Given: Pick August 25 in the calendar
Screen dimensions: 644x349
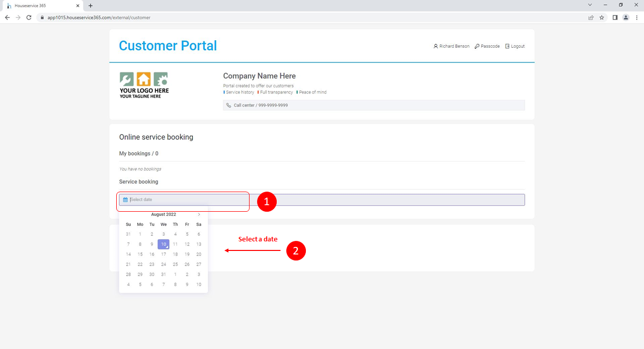Looking at the screenshot, I should coord(175,264).
